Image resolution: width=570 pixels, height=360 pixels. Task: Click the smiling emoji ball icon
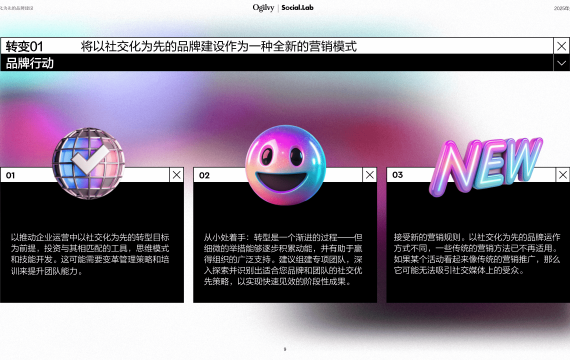point(285,165)
